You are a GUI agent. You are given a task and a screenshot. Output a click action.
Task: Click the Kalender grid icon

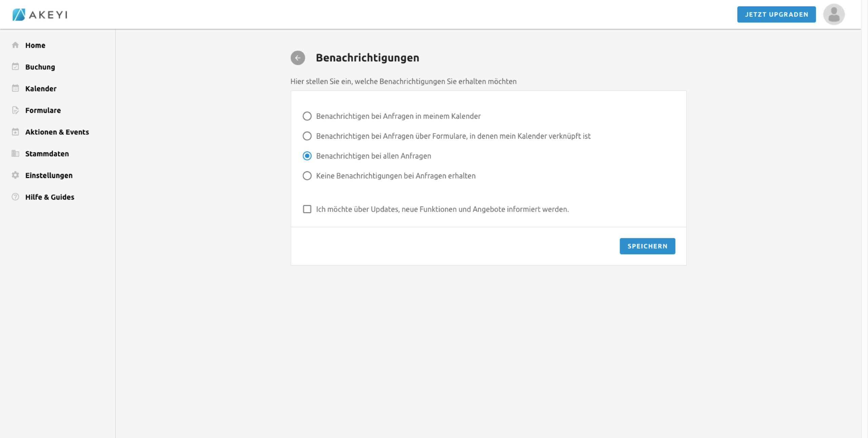[x=15, y=88]
